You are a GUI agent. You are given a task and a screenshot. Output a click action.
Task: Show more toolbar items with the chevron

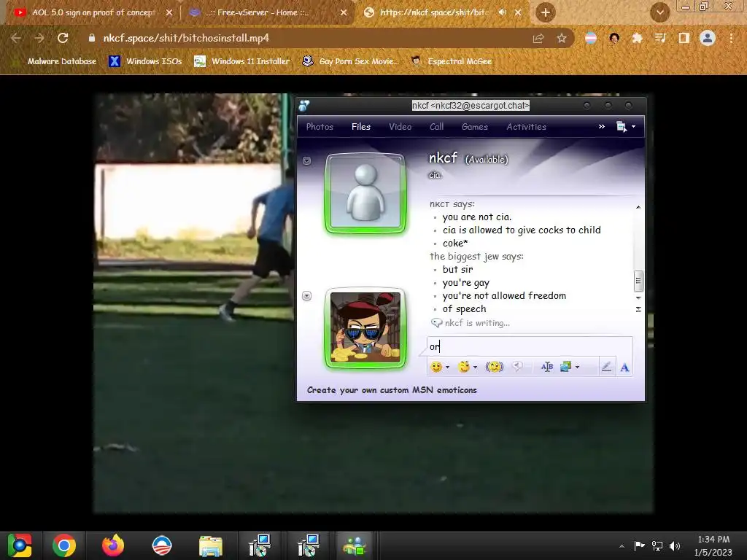pos(602,127)
